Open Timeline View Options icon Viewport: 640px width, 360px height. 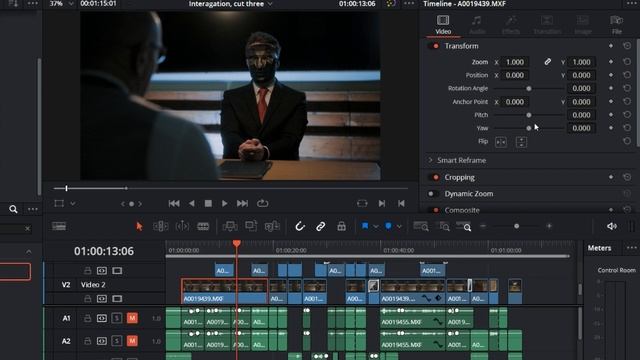(59, 226)
